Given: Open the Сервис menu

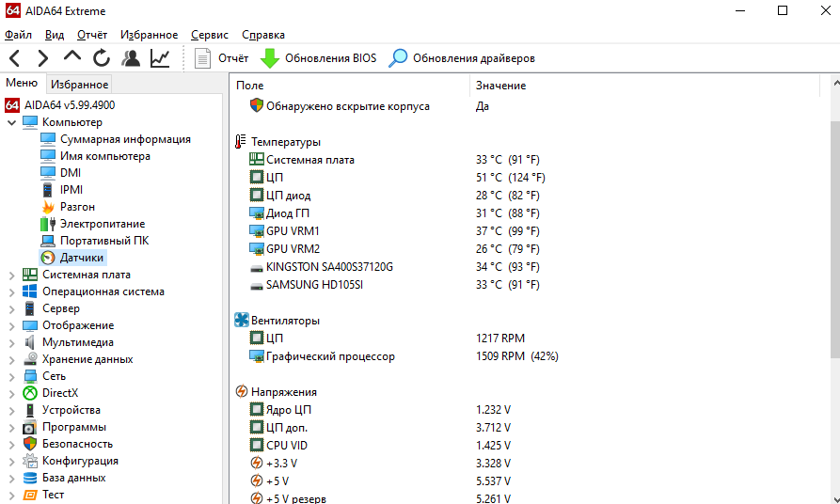Looking at the screenshot, I should pyautogui.click(x=209, y=35).
